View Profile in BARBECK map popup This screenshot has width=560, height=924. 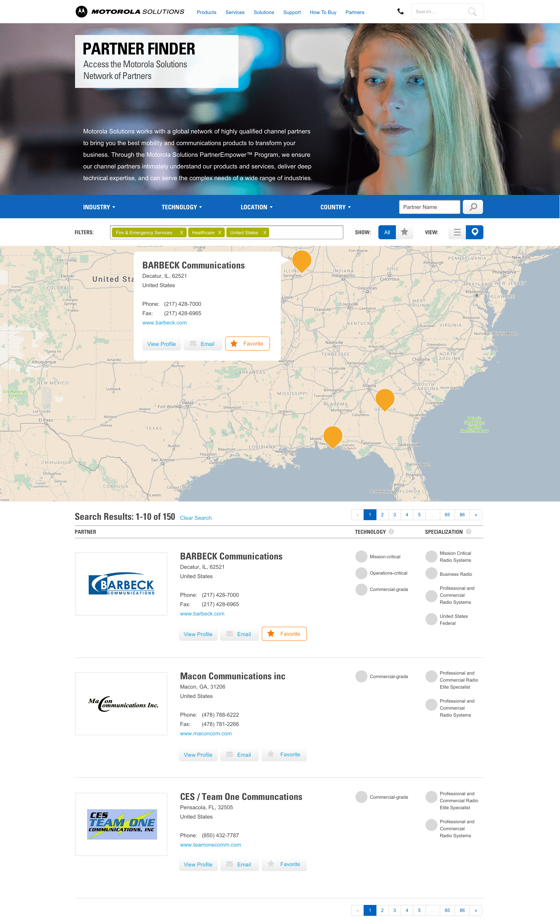[x=162, y=344]
